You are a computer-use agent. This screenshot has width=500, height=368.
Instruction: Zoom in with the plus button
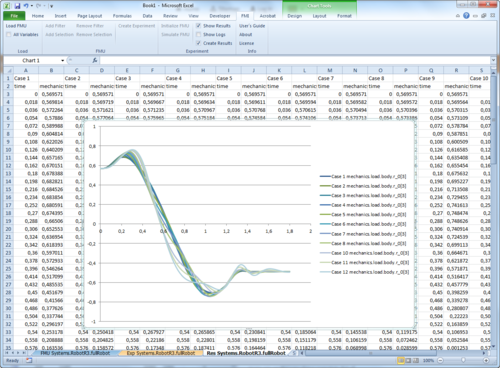click(486, 360)
